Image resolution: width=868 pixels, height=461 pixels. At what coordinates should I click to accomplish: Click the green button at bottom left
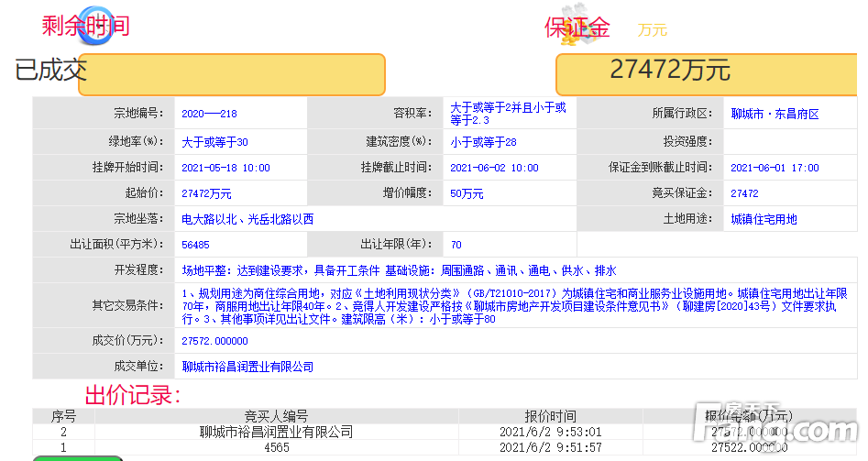pyautogui.click(x=77, y=457)
